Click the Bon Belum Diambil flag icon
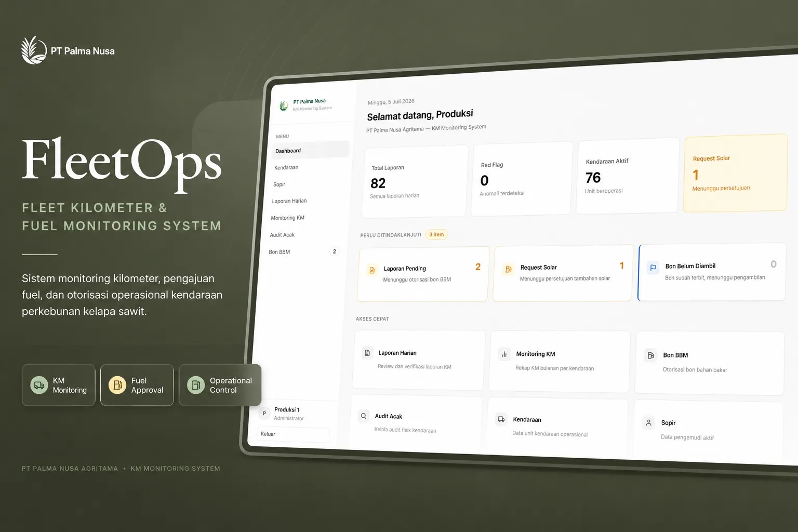Screen dimensions: 798x532 coord(653,268)
